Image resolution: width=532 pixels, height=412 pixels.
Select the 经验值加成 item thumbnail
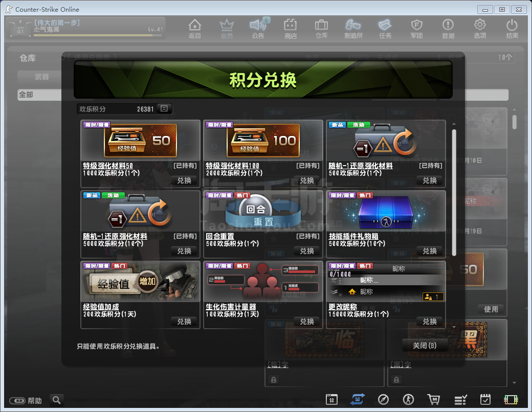tap(141, 282)
